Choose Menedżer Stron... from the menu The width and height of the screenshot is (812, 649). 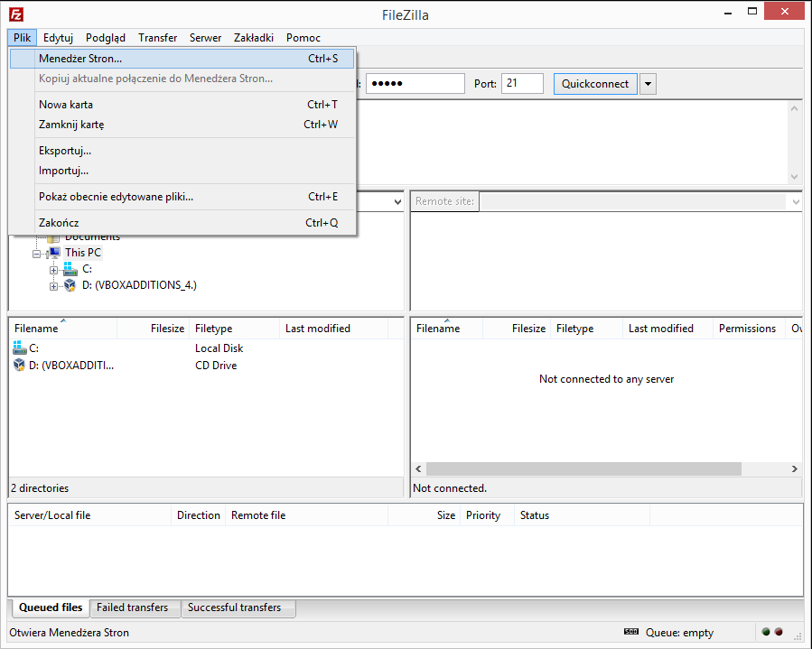coord(182,59)
